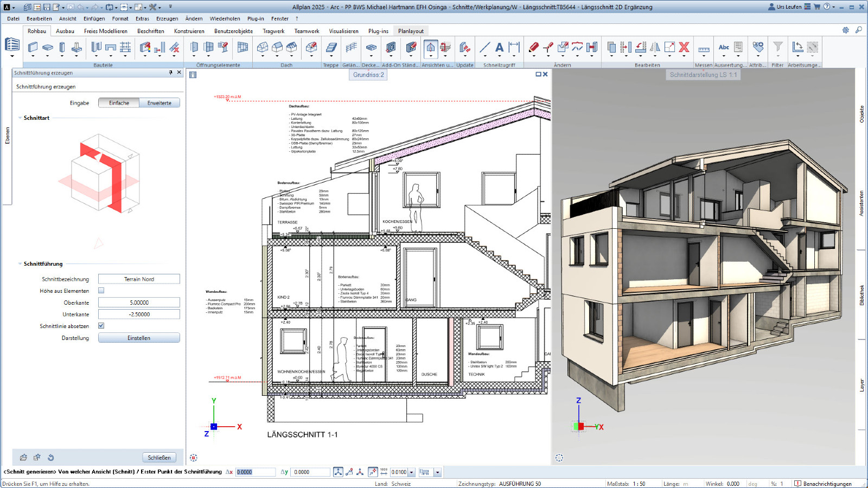Click the reset arrow icon in palette footer
This screenshot has width=868, height=488.
click(x=50, y=458)
